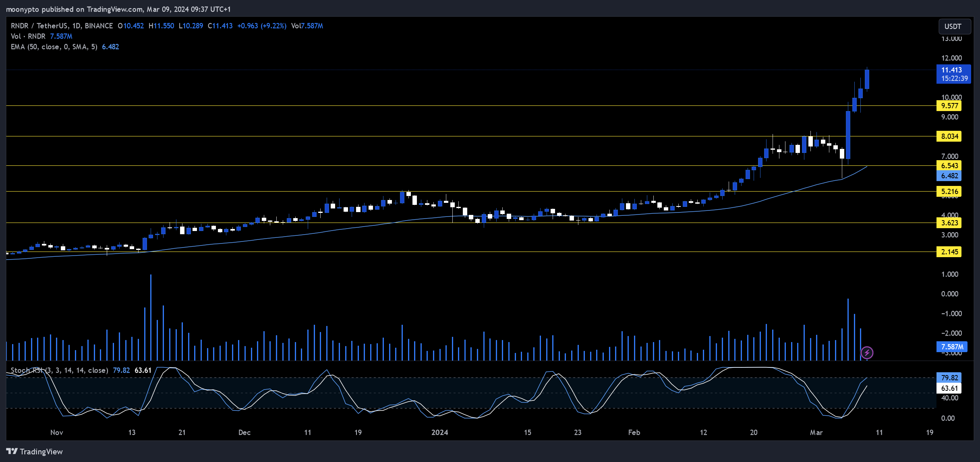Click the Mar label on time axis
This screenshot has height=462, width=980.
[816, 432]
